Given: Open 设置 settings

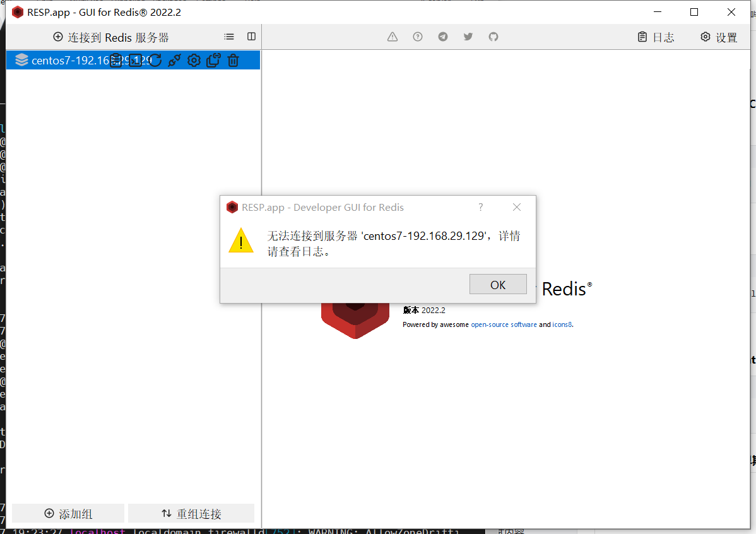Looking at the screenshot, I should 719,37.
